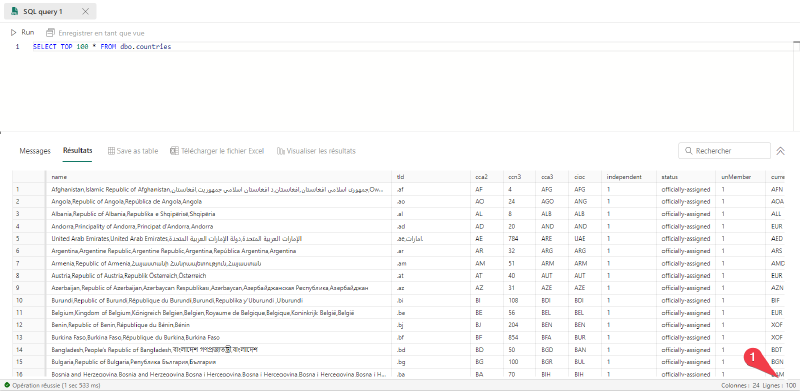Select the Afghanistan name cell

click(218, 189)
